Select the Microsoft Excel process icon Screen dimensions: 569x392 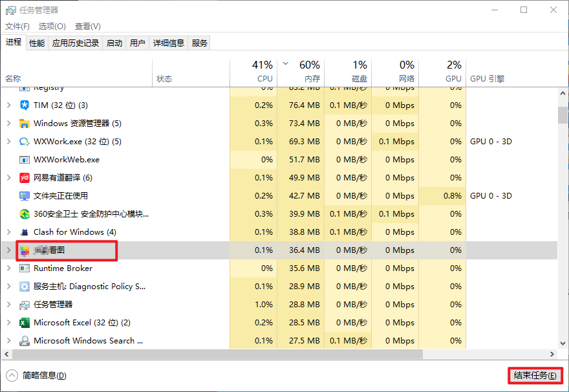(25, 322)
